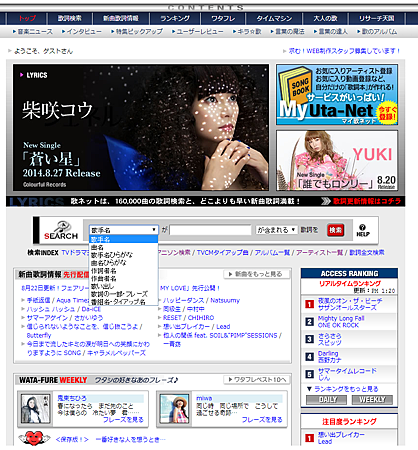Click the 新曲をもっと見る button
Viewport: 418px width, 450px height.
(256, 274)
